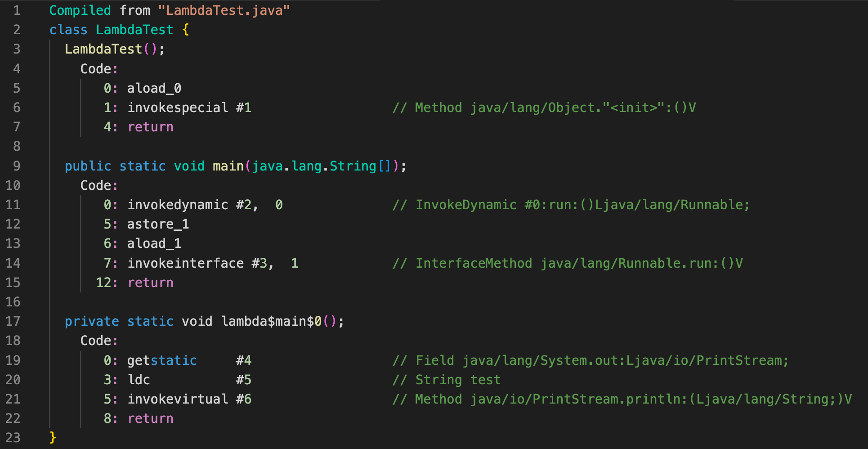The image size is (868, 449).
Task: Click the invokevirtual #6 instruction
Action: tap(189, 399)
